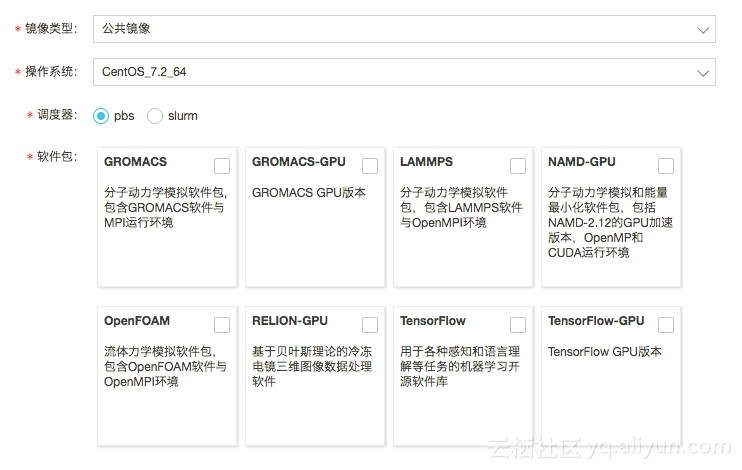The width and height of the screenshot is (742, 470).
Task: Check the GROMACS package checkbox
Action: [222, 166]
